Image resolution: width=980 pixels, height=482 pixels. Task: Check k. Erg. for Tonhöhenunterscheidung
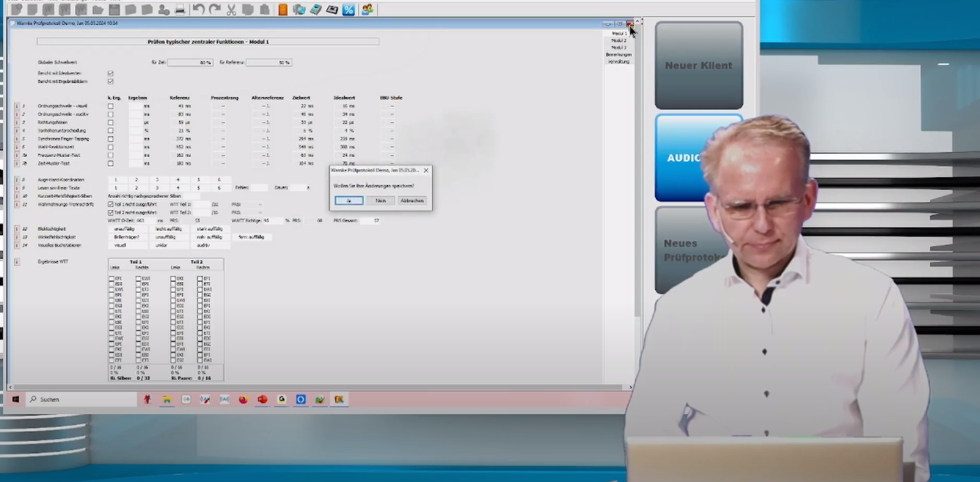[111, 130]
